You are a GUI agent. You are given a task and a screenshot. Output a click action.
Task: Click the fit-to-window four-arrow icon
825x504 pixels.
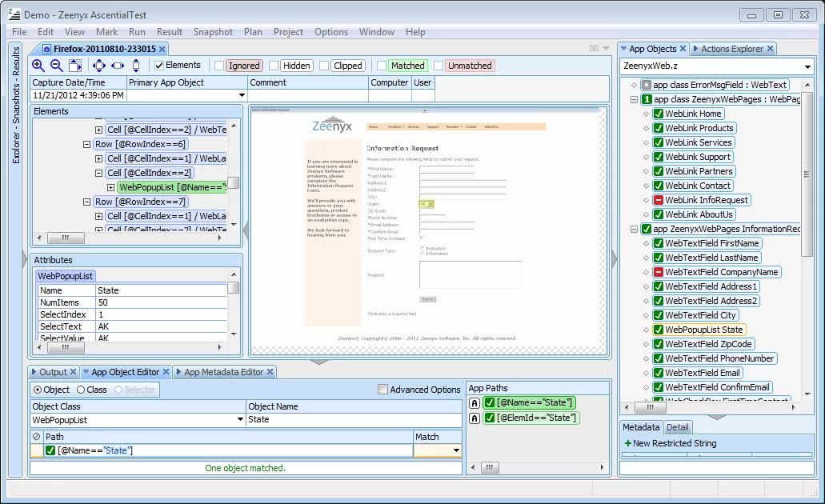click(99, 66)
